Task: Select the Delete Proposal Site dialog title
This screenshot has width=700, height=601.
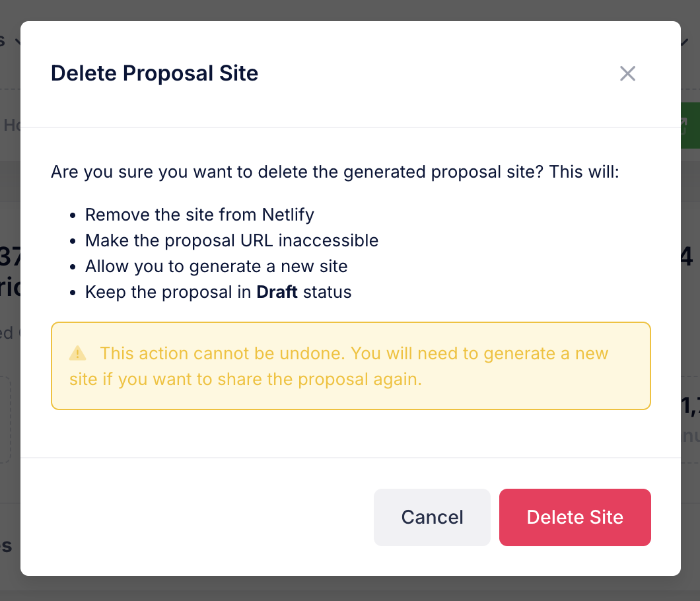Action: [x=154, y=73]
